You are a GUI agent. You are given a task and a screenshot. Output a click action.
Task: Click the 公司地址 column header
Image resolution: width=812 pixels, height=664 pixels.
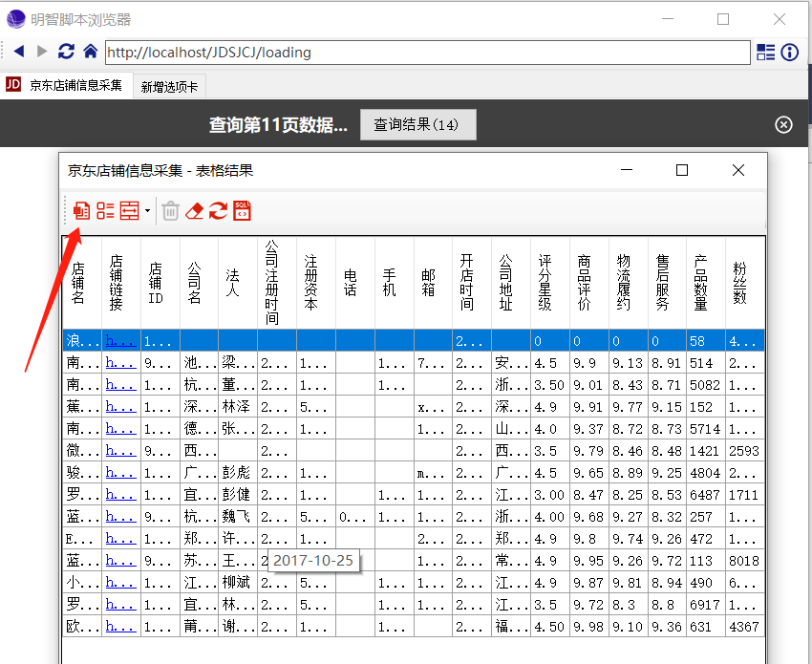(x=511, y=282)
